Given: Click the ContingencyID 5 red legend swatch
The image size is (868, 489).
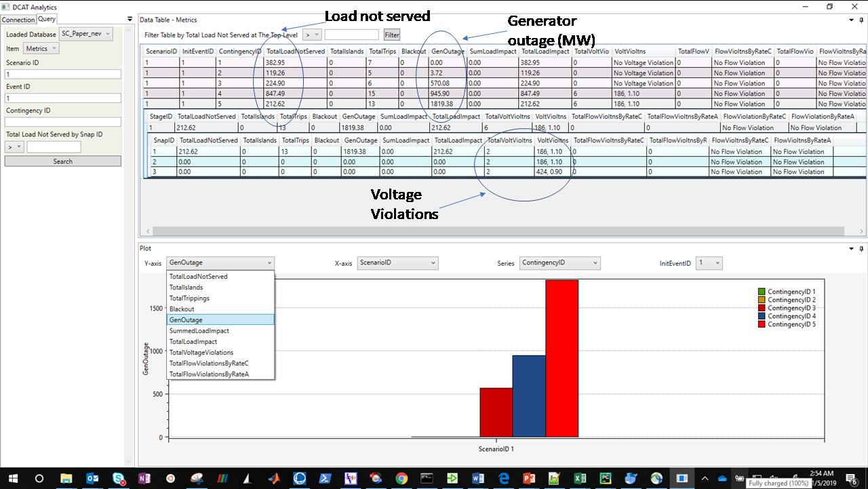Looking at the screenshot, I should (762, 325).
